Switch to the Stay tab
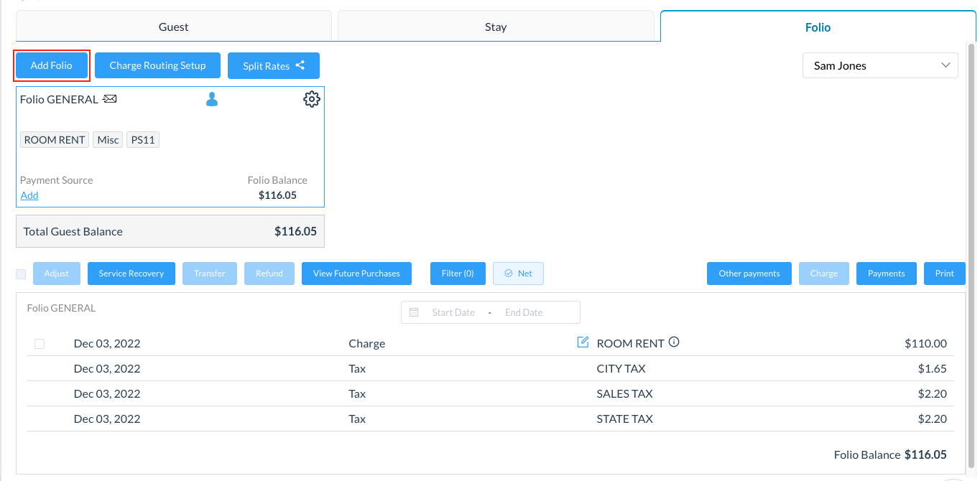980x481 pixels. click(x=495, y=27)
